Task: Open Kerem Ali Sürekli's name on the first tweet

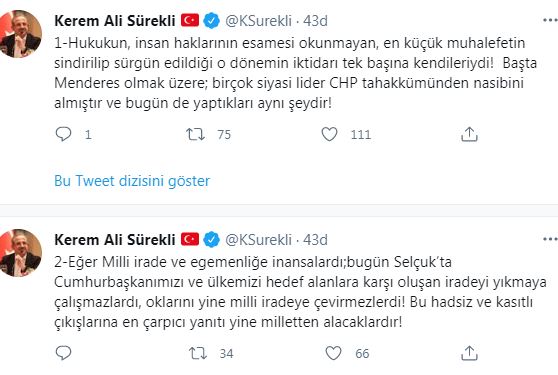Action: (x=115, y=21)
